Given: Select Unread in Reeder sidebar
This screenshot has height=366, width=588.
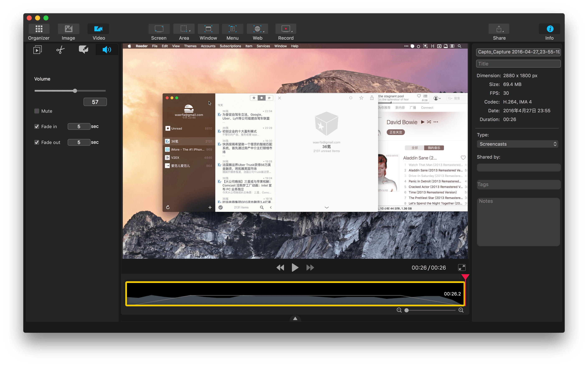Looking at the screenshot, I should (189, 129).
